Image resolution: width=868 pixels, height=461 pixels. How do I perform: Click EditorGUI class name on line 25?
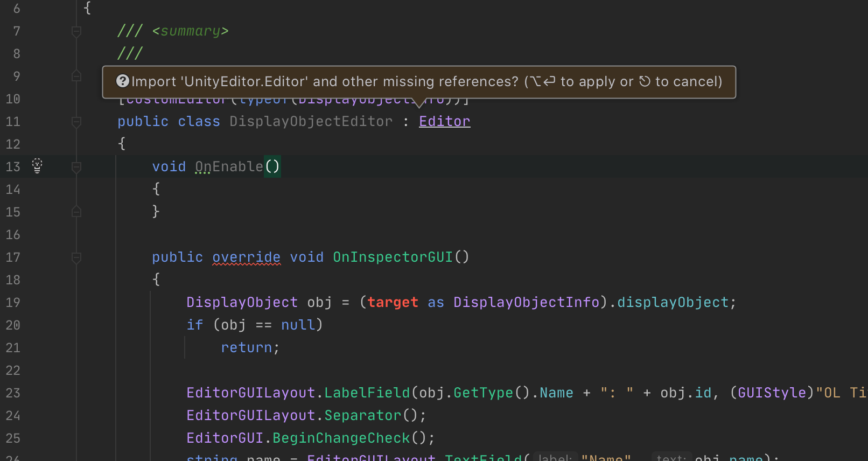click(225, 438)
